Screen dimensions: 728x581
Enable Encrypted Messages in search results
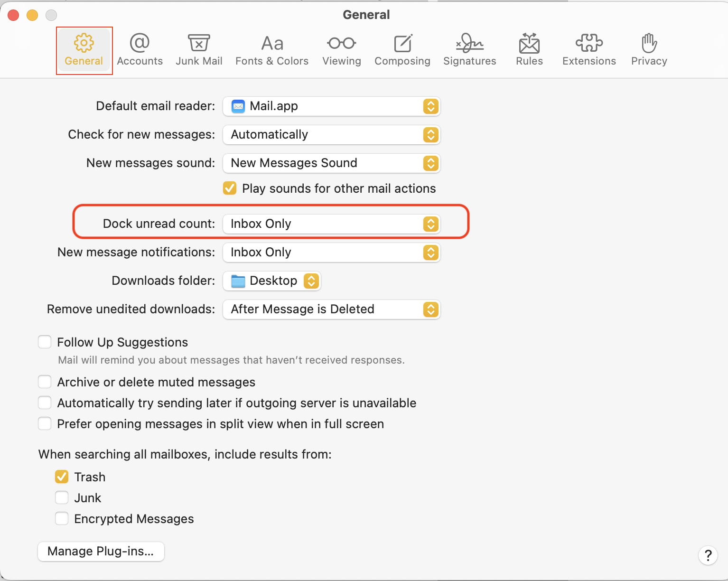[x=62, y=518]
